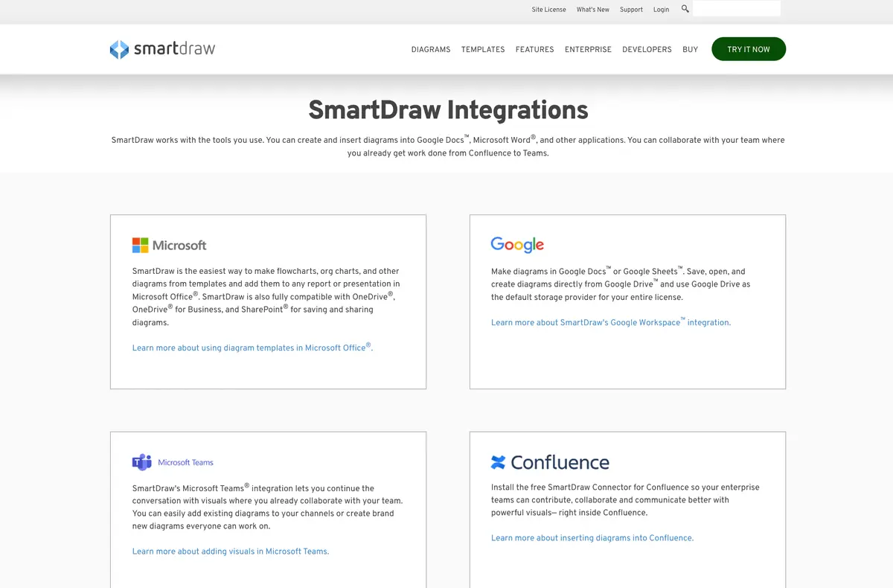
Task: Click the Google logo
Action: click(517, 245)
